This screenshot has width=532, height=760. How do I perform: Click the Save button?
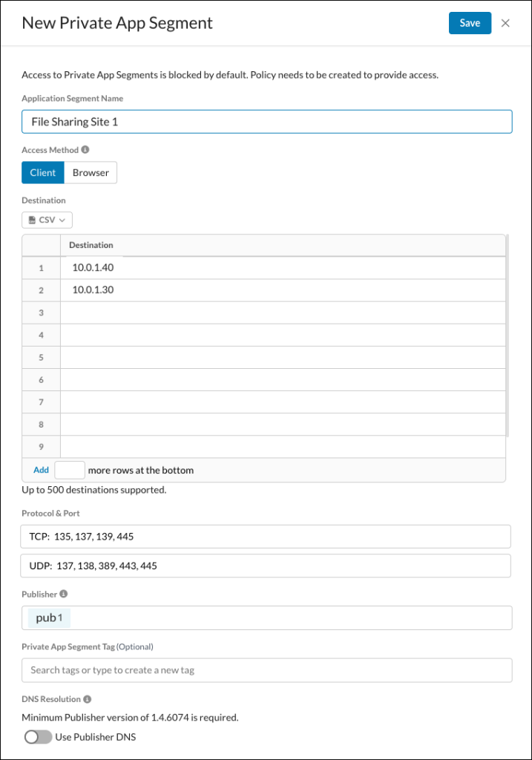470,23
